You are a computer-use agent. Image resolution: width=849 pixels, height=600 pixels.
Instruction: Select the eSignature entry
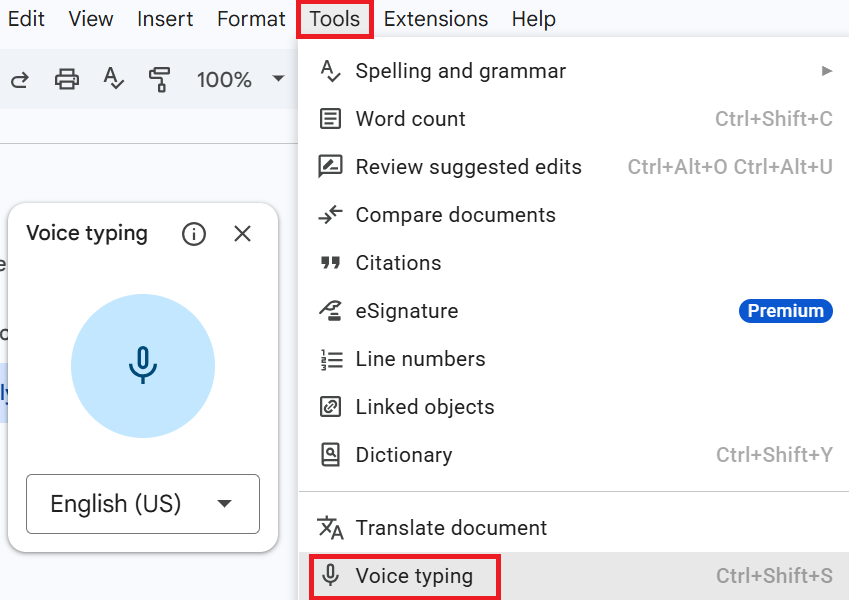click(573, 311)
